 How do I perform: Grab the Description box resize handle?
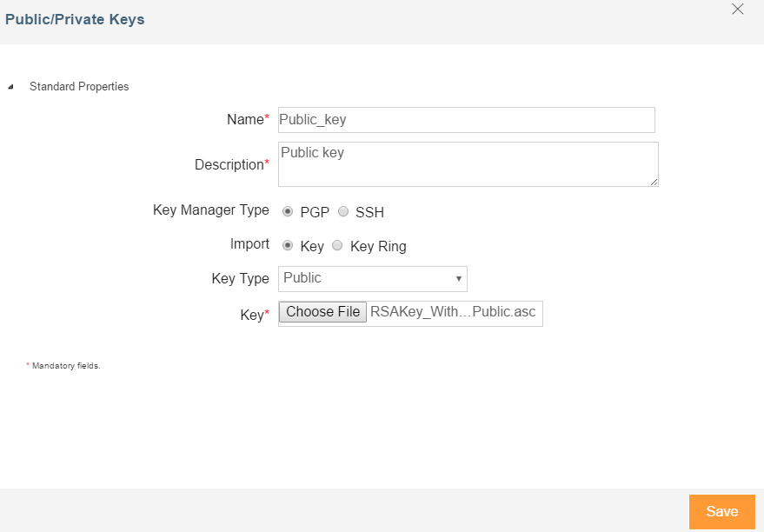coord(654,182)
